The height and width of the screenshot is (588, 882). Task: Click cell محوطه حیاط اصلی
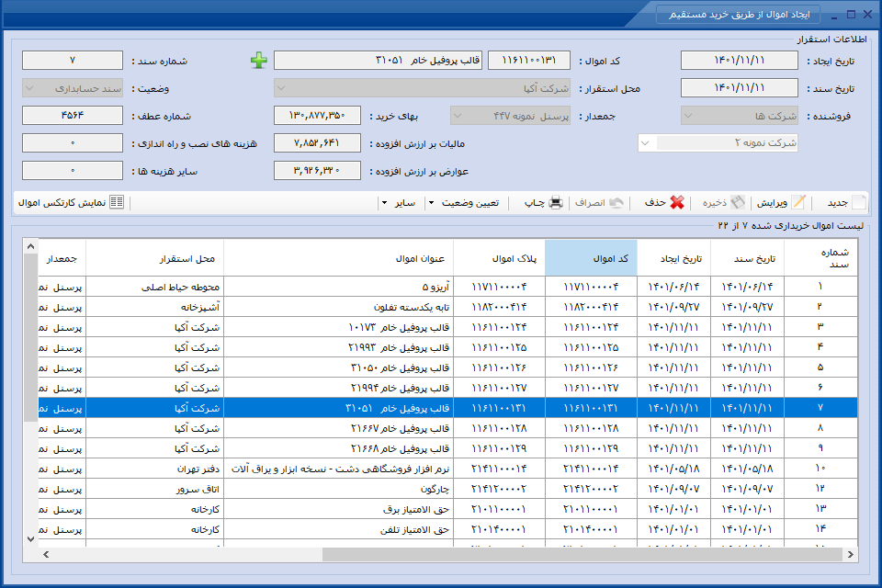tap(154, 287)
